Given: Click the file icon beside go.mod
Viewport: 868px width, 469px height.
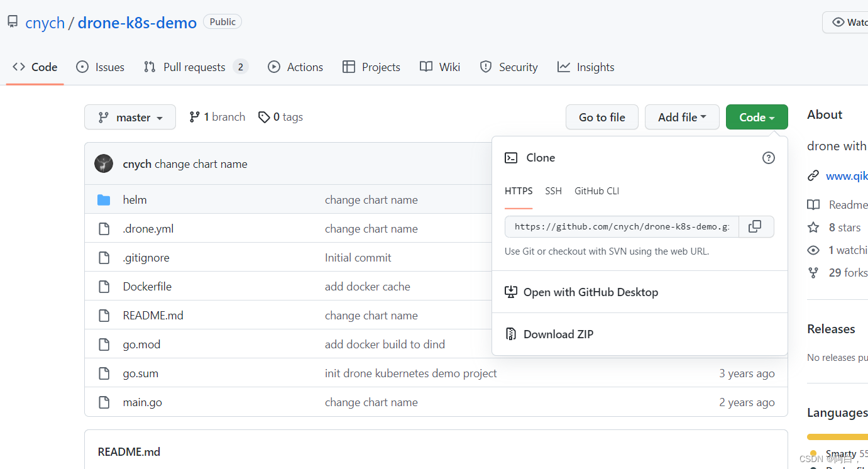Looking at the screenshot, I should pos(104,345).
